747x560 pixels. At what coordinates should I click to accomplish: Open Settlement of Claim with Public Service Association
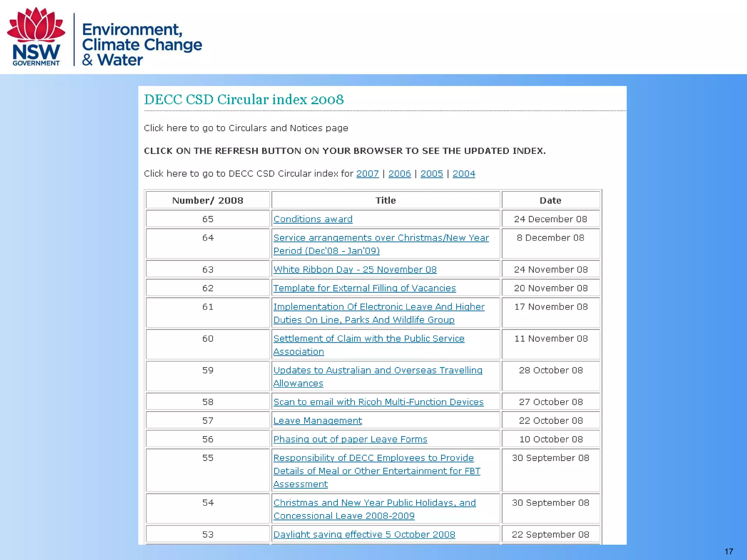(x=369, y=338)
